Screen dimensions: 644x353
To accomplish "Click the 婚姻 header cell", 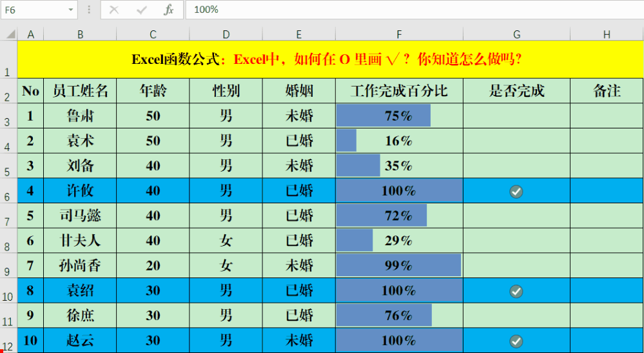I will 299,91.
